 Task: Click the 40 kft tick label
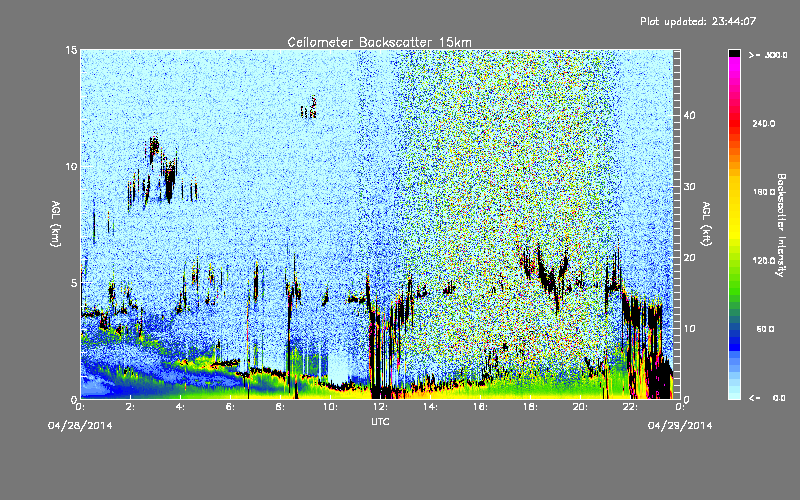click(x=689, y=115)
